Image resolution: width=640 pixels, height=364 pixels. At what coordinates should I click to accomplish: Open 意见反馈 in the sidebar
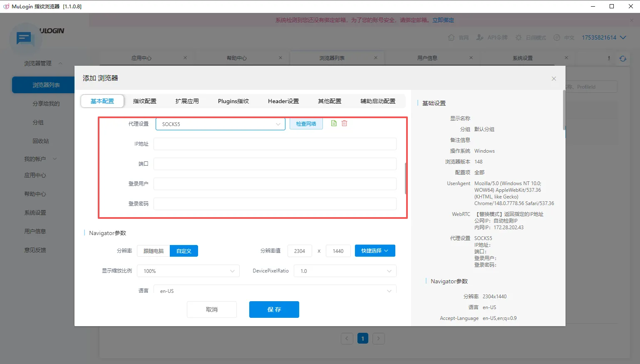click(x=35, y=250)
